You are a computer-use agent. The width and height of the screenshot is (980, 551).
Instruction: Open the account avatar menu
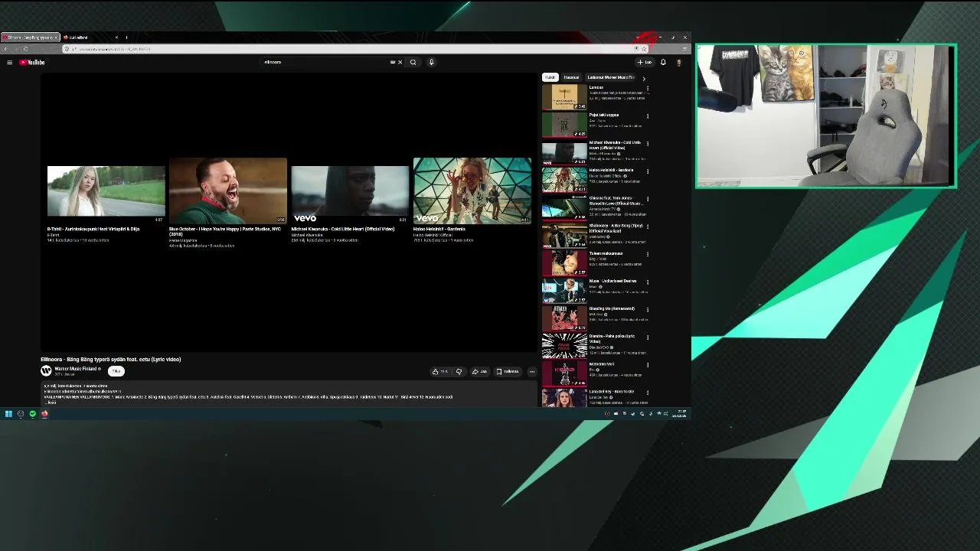678,62
